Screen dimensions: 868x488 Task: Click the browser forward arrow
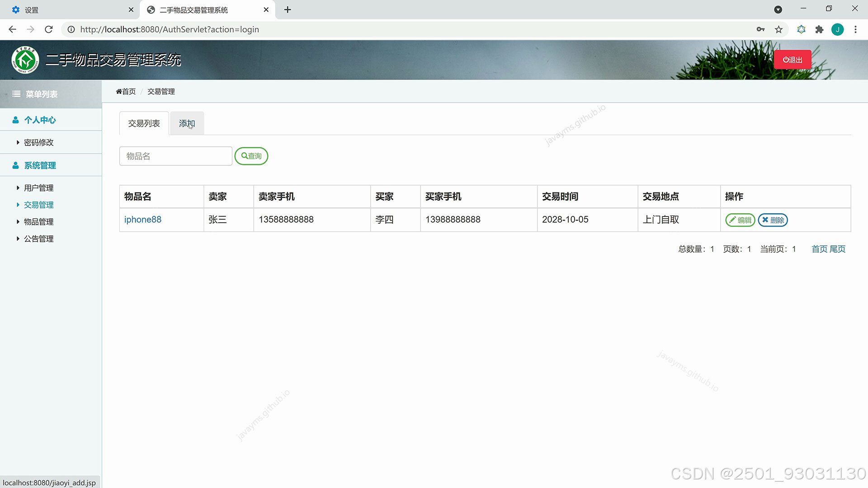[30, 29]
